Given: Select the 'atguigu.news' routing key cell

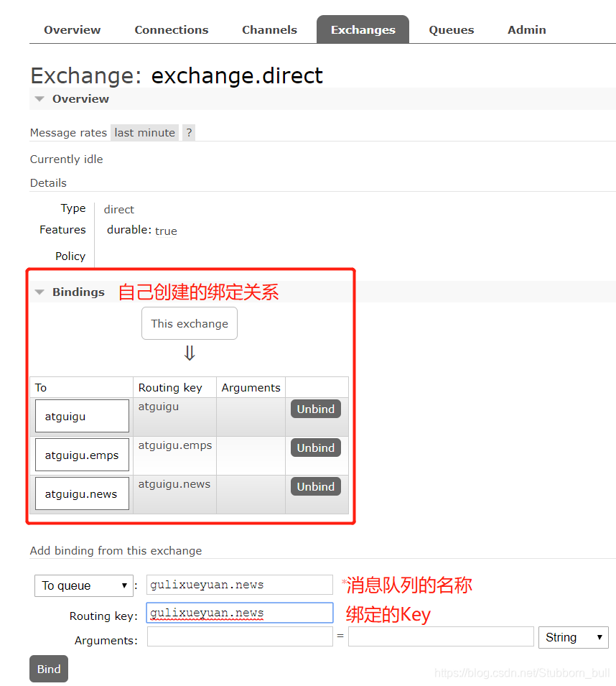Looking at the screenshot, I should (x=175, y=494).
